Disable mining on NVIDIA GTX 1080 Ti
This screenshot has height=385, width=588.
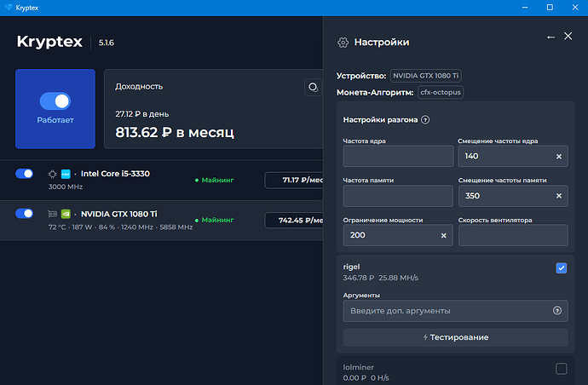point(25,214)
